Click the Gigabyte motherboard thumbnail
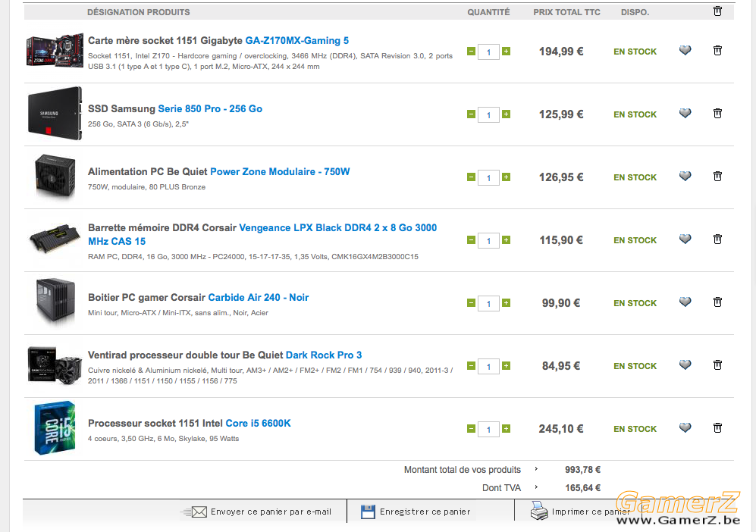Screen dimensions: 756x532 click(x=55, y=50)
